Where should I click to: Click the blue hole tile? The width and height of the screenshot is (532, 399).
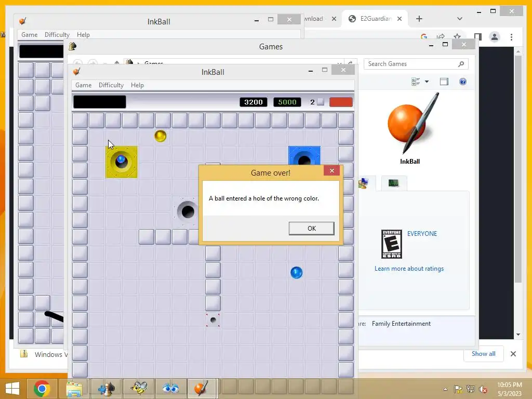click(x=304, y=156)
